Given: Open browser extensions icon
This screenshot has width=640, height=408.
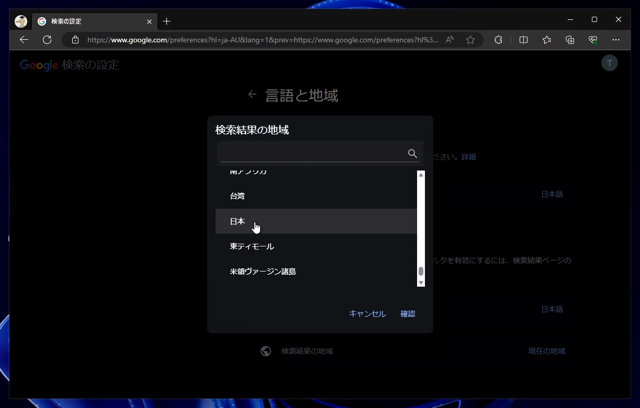Looking at the screenshot, I should pos(498,40).
